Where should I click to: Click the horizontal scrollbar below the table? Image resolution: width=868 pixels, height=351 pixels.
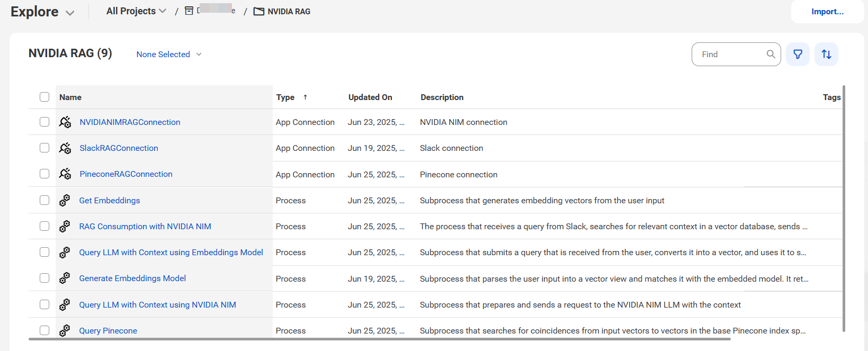pos(380,339)
